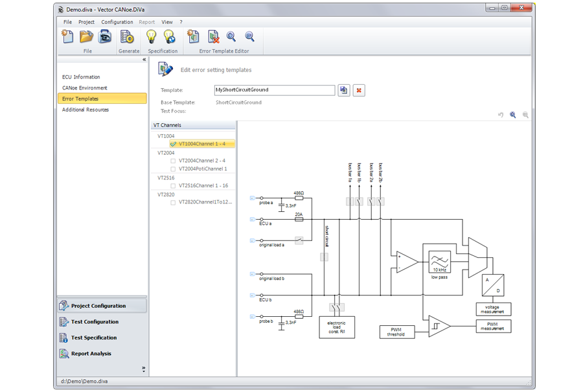Click the Save disk toolbar icon
This screenshot has height=392, width=570.
[105, 37]
